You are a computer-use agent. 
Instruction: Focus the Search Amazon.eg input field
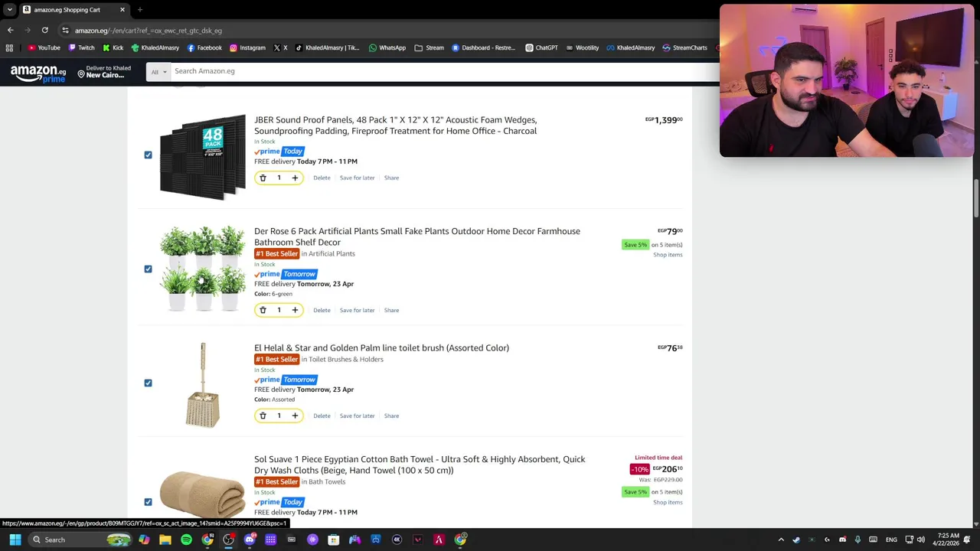pos(444,71)
